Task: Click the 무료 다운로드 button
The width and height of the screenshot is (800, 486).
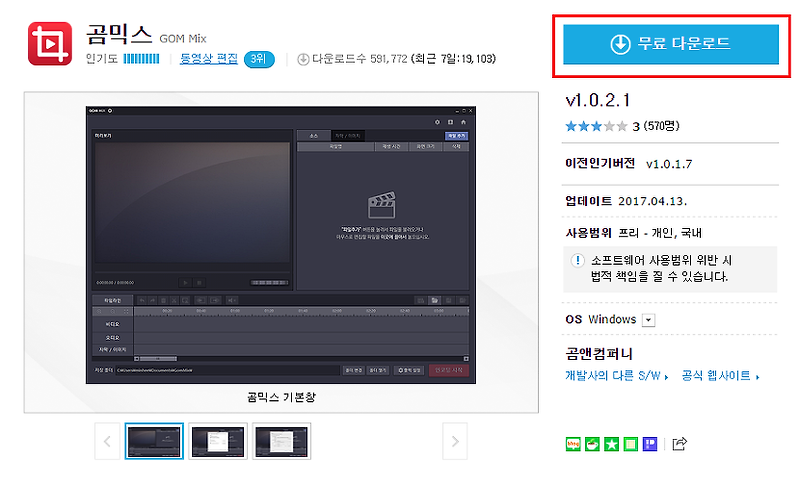Action: [671, 44]
